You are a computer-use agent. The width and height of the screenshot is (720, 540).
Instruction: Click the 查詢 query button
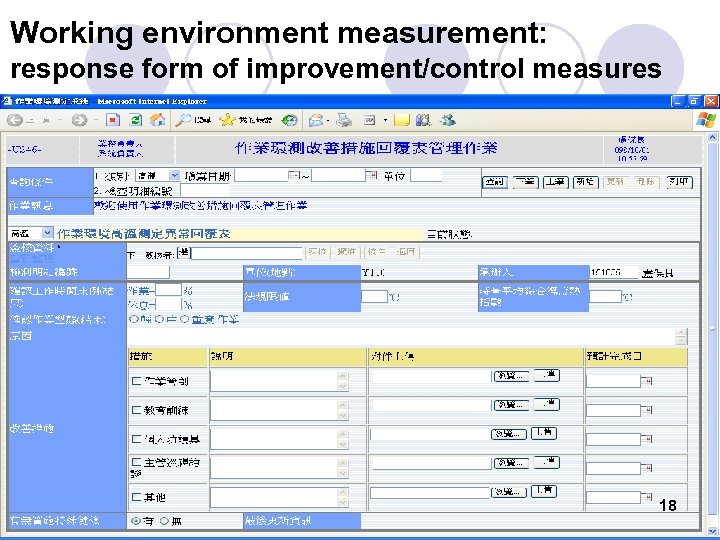pos(495,182)
